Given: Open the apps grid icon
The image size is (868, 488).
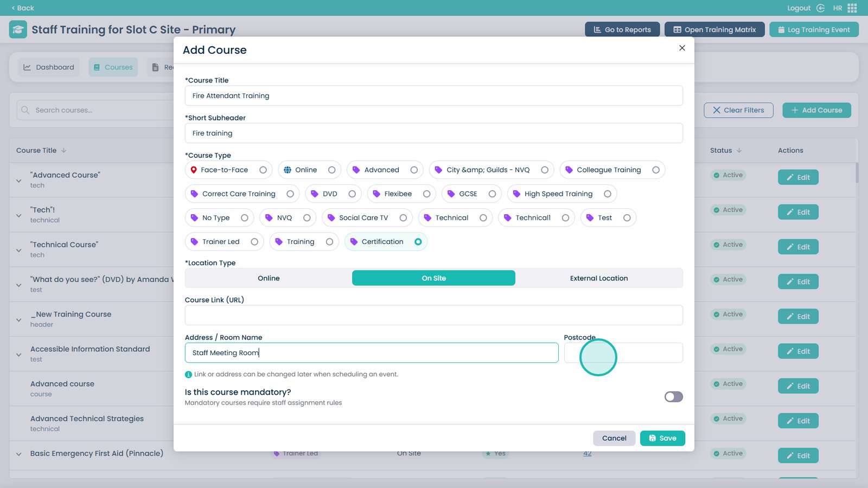Looking at the screenshot, I should pos(852,8).
